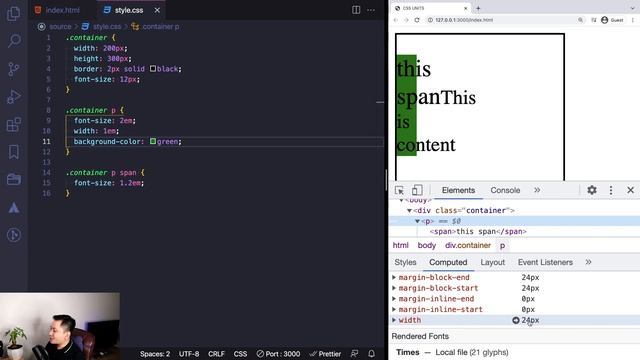The height and width of the screenshot is (360, 640).
Task: Close the style.css tab
Action: click(x=157, y=10)
